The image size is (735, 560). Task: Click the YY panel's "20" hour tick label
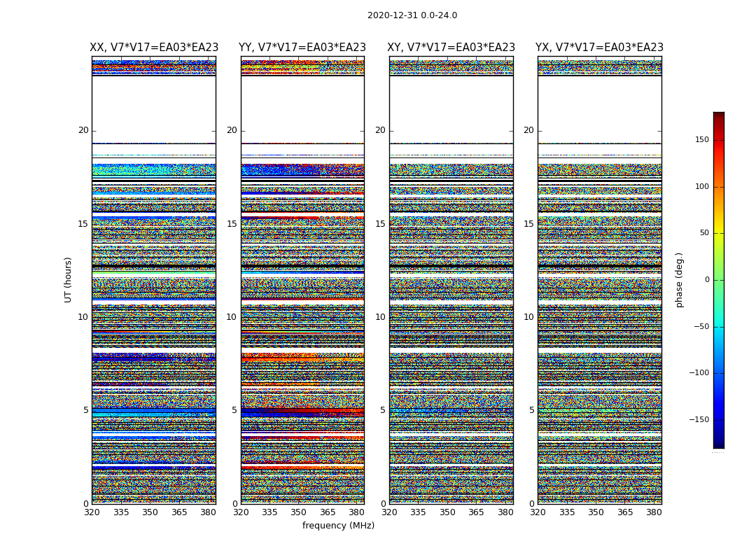pos(232,130)
